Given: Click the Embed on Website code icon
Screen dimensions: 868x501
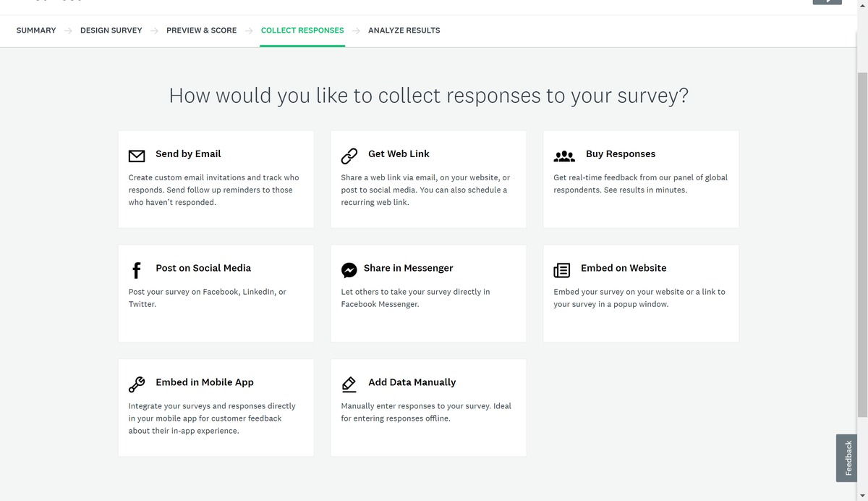Looking at the screenshot, I should click(562, 269).
